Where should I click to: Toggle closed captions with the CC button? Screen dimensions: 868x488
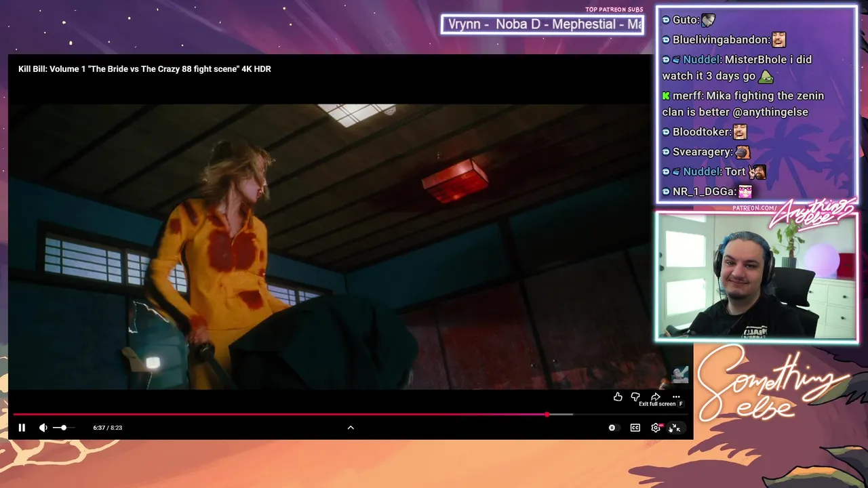click(635, 428)
